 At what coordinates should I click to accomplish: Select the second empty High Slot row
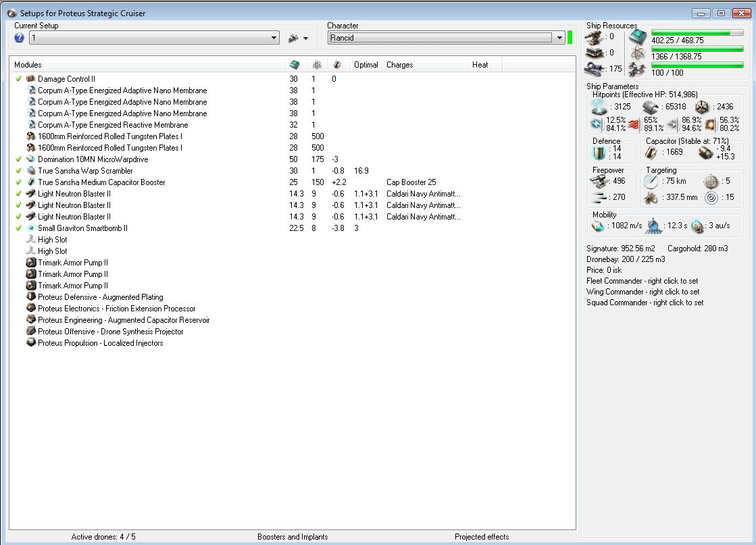click(292, 251)
